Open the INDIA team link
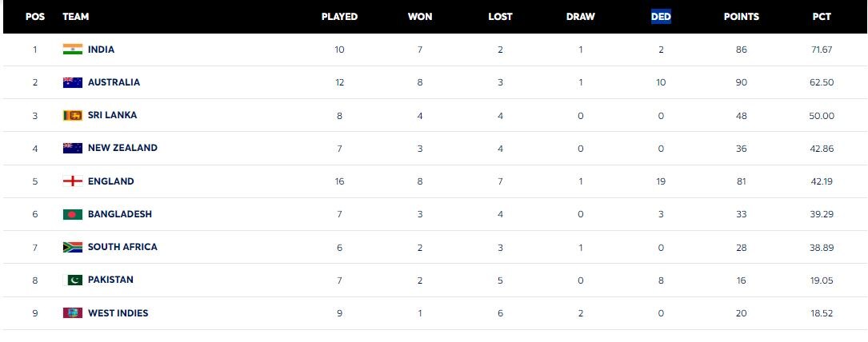 tap(101, 50)
